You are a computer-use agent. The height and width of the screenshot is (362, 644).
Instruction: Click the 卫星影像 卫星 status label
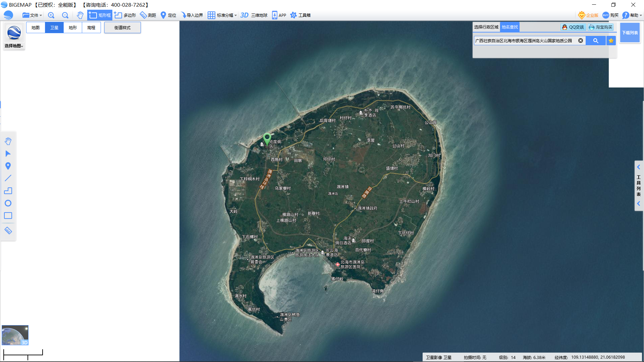pyautogui.click(x=439, y=357)
